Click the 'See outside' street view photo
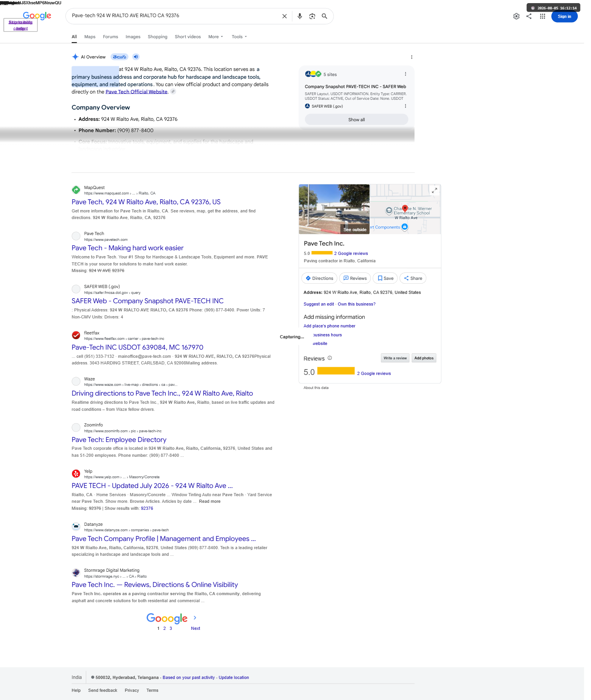Viewport: 591px width, 700px height. (334, 209)
